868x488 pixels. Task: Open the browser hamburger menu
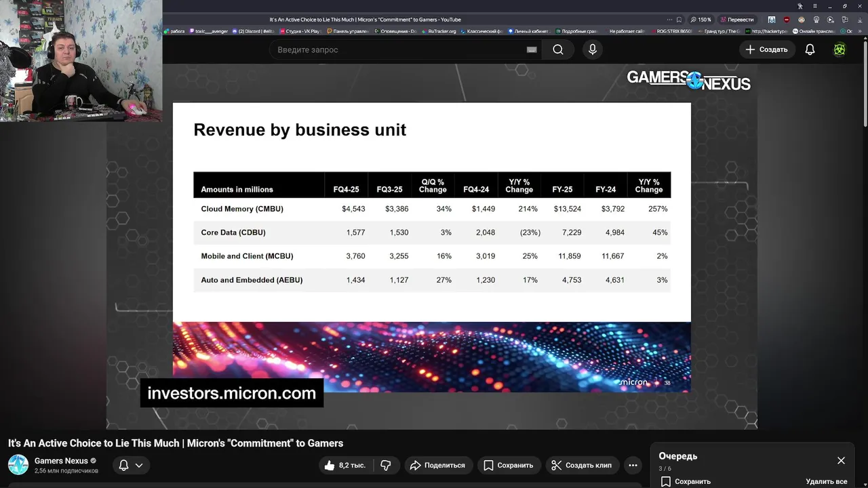tap(815, 6)
